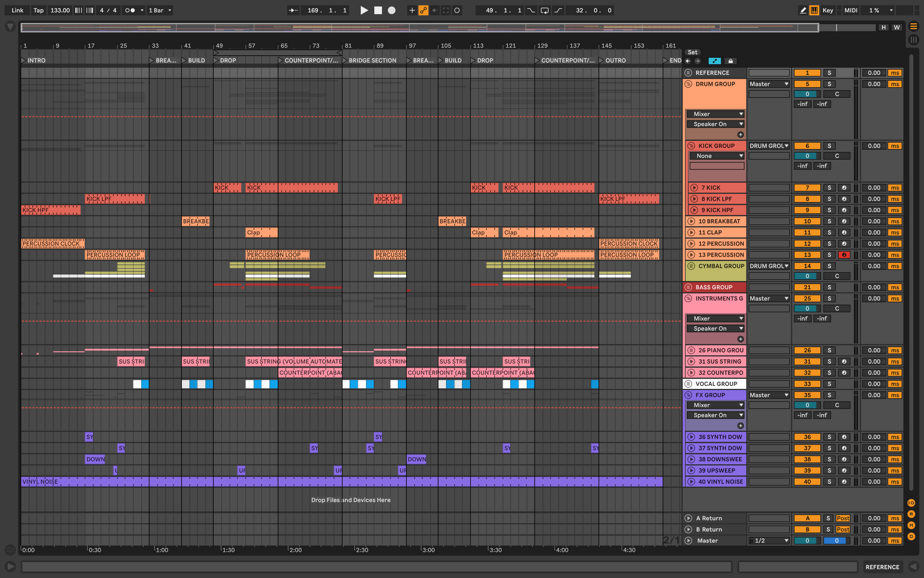
Task: Click the metronome icon
Action: coord(130,10)
